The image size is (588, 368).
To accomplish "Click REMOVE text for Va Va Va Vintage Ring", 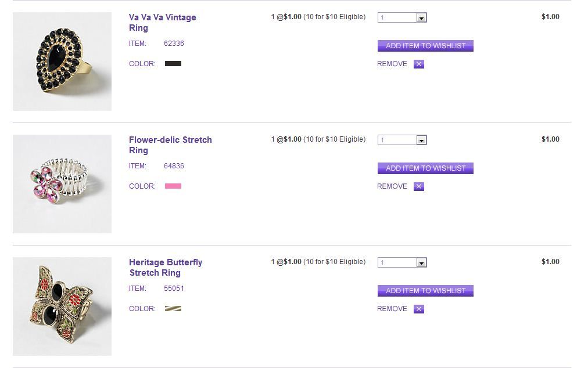I will point(392,64).
